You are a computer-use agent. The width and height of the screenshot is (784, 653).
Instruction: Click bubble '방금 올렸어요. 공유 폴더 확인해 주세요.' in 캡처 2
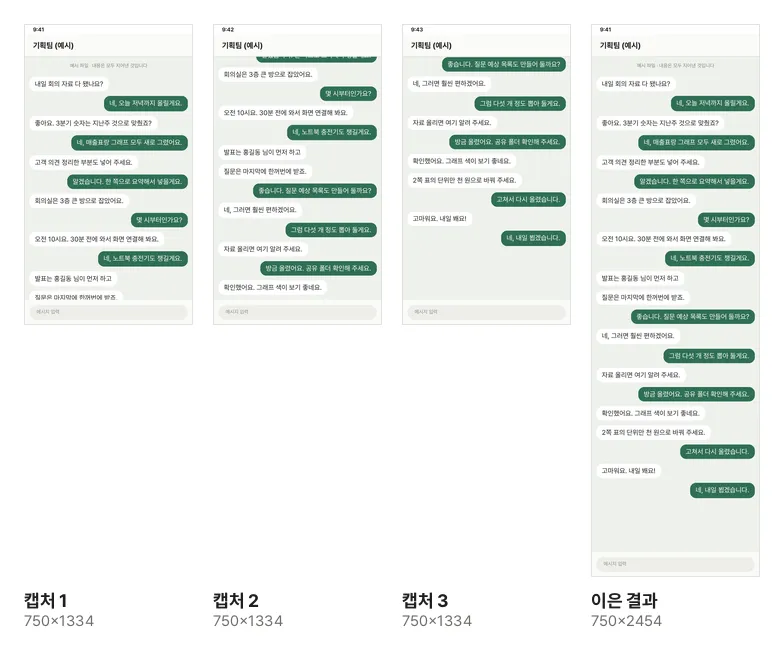tap(318, 268)
